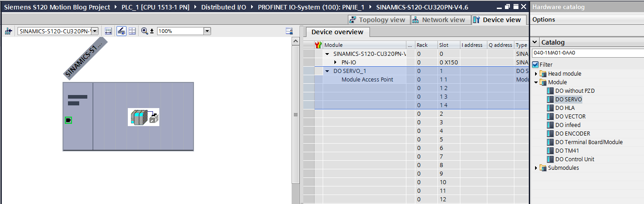
Task: Click the SINAMICS device graphic icon
Action: 144,117
